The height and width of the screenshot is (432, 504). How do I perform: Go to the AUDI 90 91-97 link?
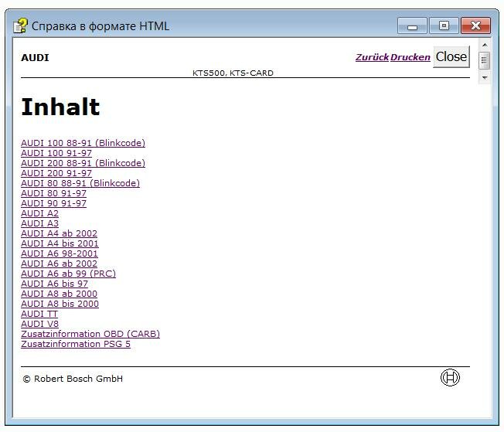(53, 203)
